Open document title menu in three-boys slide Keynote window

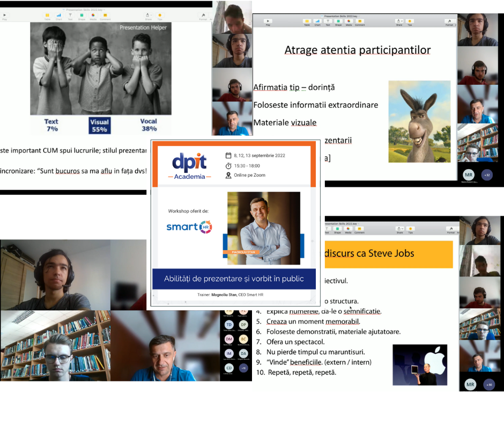click(85, 10)
